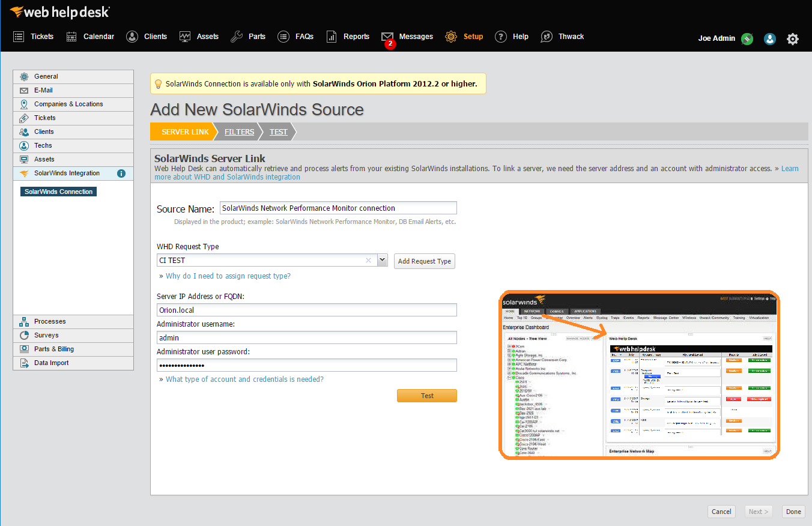Viewport: 812px width, 526px height.
Task: Click the Source Name input field
Action: [338, 208]
